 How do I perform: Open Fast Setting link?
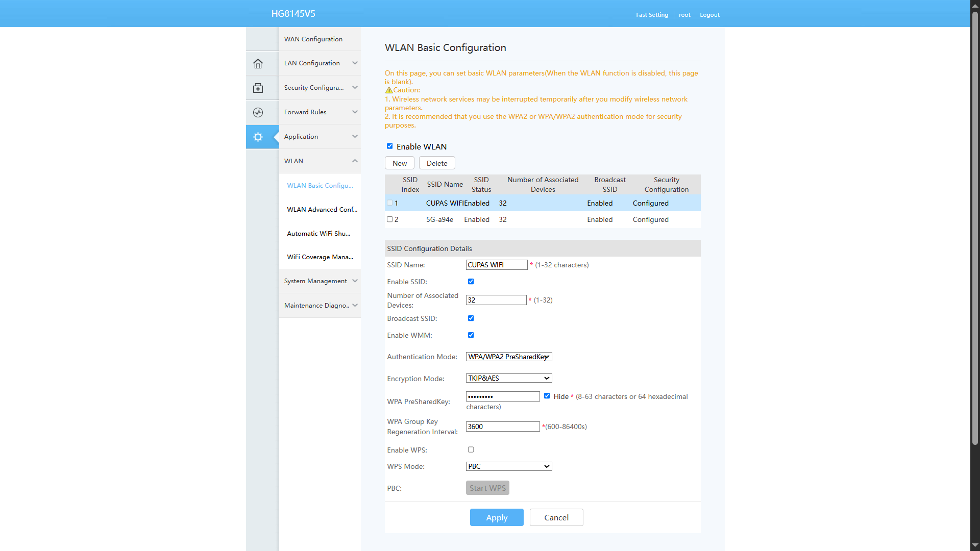[x=652, y=15]
